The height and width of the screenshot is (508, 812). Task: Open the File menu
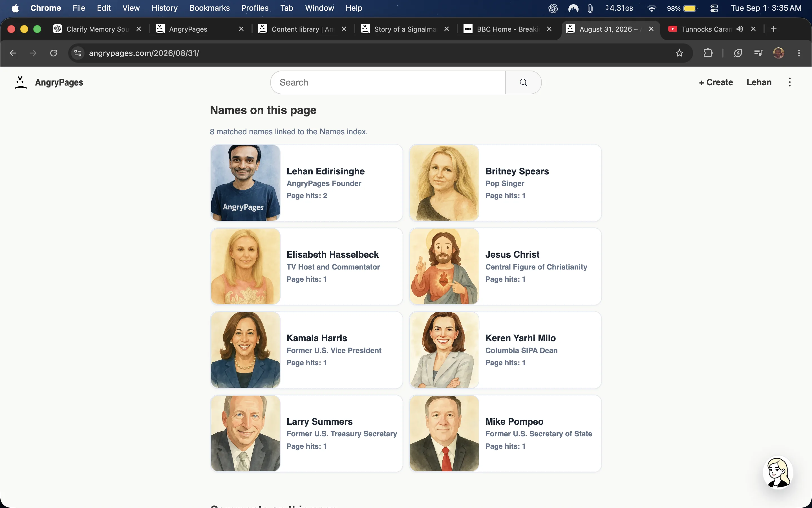[x=79, y=8]
